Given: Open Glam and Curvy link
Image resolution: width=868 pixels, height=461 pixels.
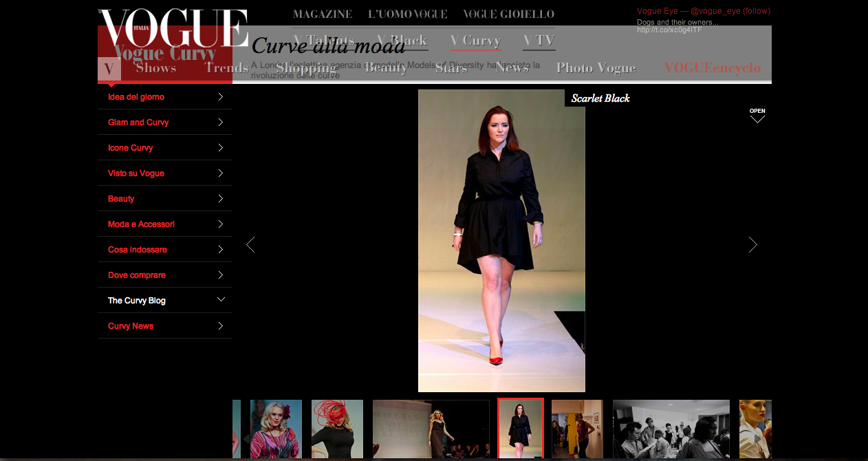Looking at the screenshot, I should click(x=138, y=122).
